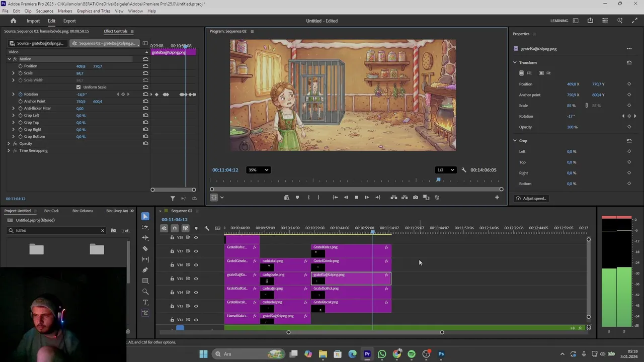Lock track V16 with padlock icon
Screen dimensions: 644x362
click(172, 265)
